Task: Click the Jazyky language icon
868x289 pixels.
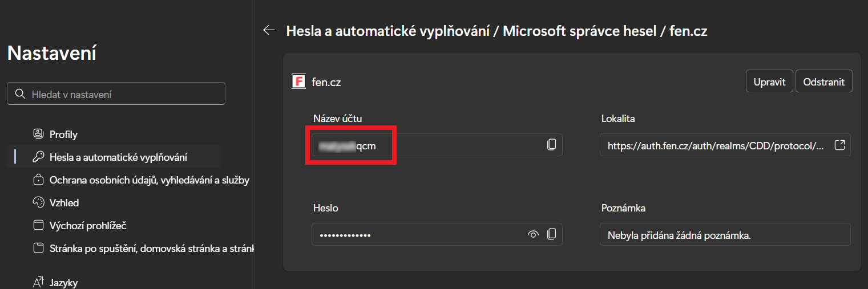Action: point(38,282)
